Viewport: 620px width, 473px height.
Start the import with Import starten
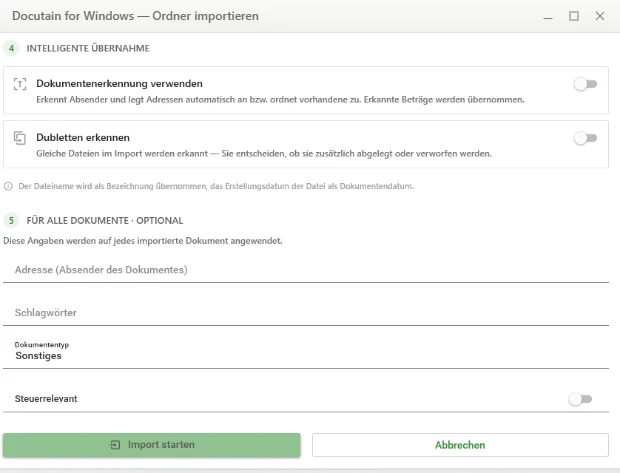click(152, 445)
